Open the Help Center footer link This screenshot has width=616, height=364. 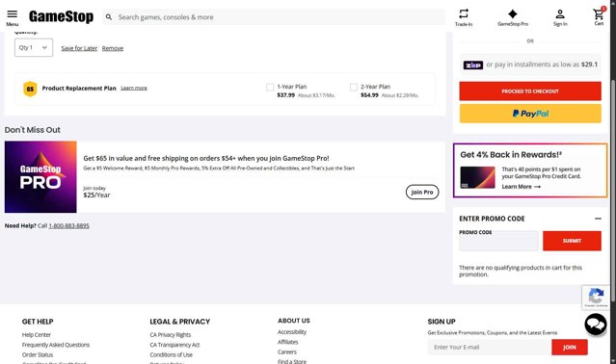click(x=36, y=334)
